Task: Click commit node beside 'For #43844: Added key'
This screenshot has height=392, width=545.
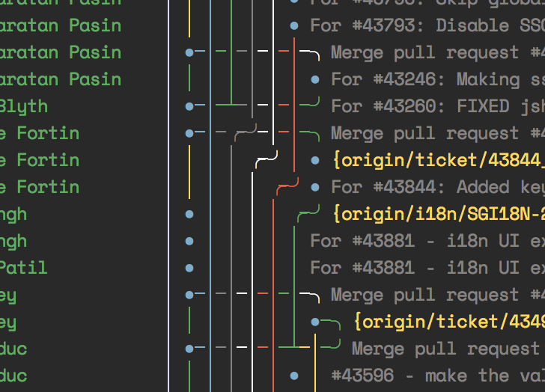Action: click(315, 187)
